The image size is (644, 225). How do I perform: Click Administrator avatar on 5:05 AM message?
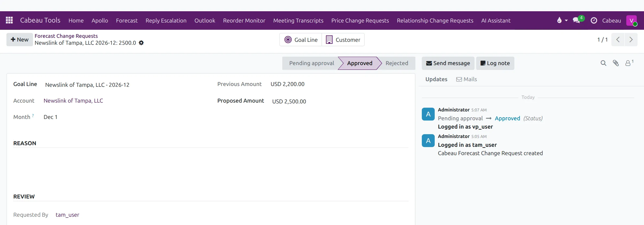[428, 141]
